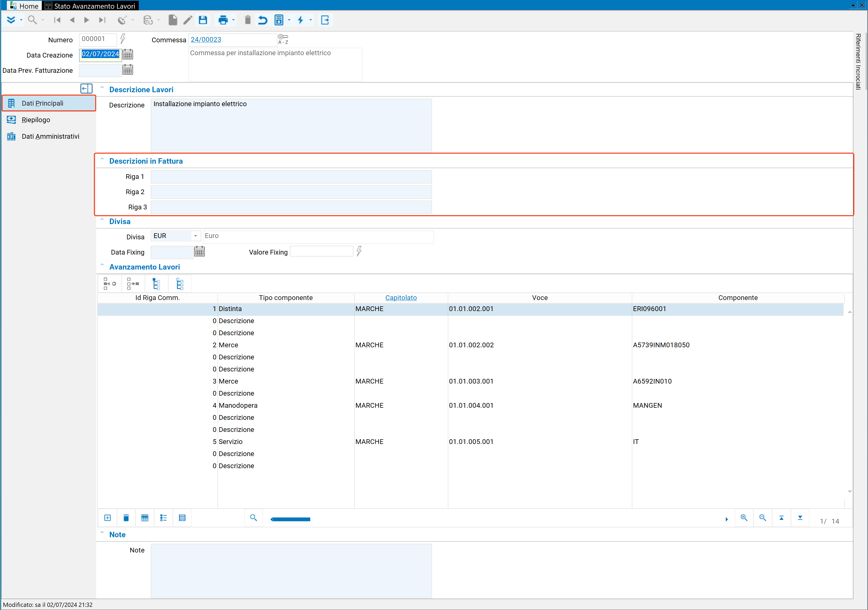Screen dimensions: 868x610
Task: Jump to the top of the grid
Action: point(782,518)
